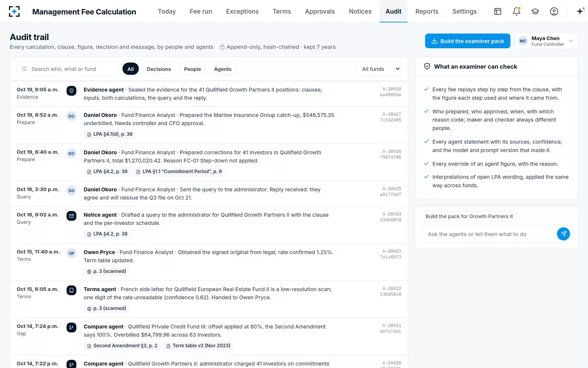Click the Evidence agent shield avatar

(x=71, y=91)
